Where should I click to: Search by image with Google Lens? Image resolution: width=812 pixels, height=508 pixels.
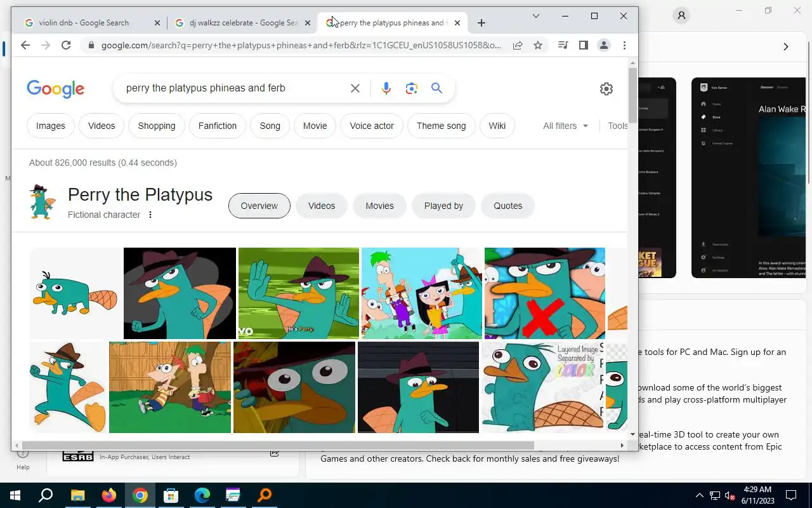[x=412, y=88]
